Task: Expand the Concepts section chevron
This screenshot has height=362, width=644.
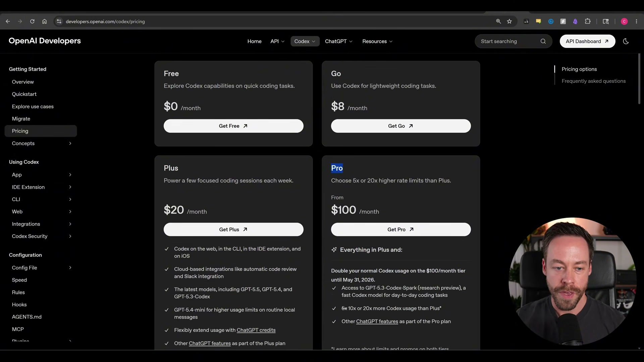Action: (x=70, y=143)
